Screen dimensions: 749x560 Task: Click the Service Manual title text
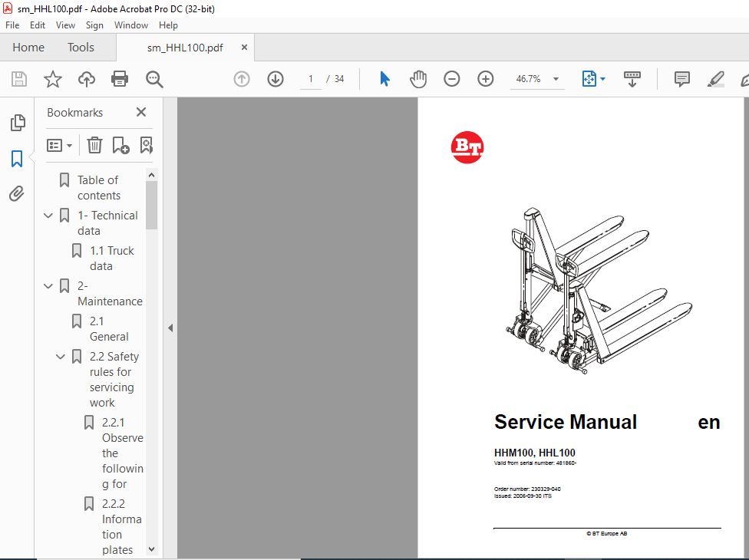[x=566, y=422]
